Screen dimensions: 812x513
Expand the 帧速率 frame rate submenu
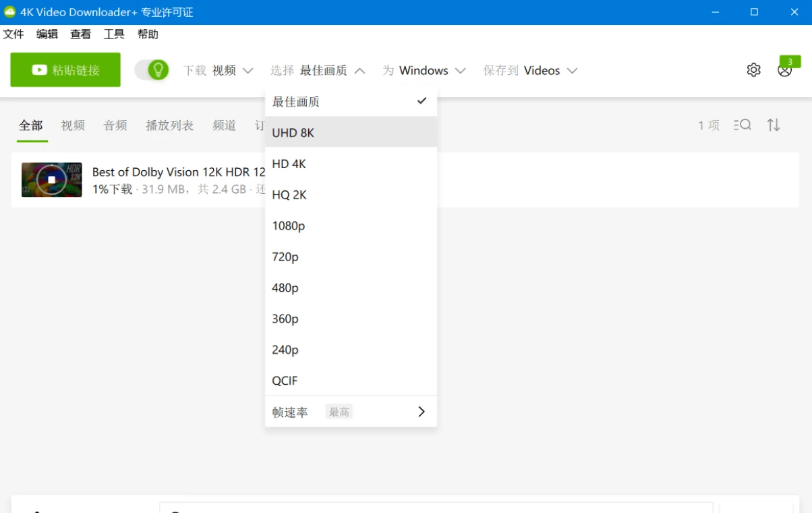coord(290,412)
